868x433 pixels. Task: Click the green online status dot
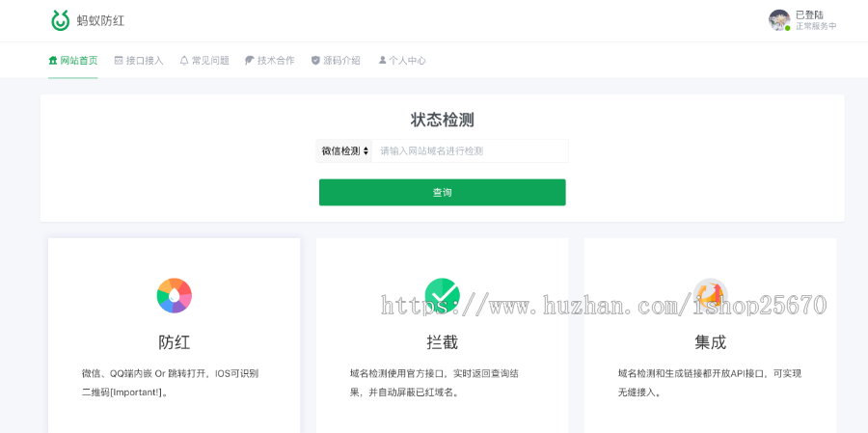coord(787,28)
